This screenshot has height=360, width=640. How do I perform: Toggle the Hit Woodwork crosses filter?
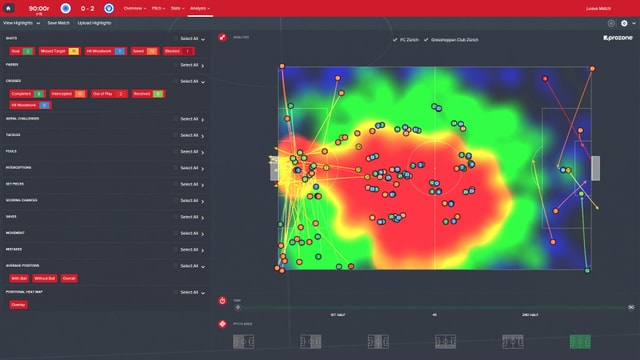coord(30,105)
